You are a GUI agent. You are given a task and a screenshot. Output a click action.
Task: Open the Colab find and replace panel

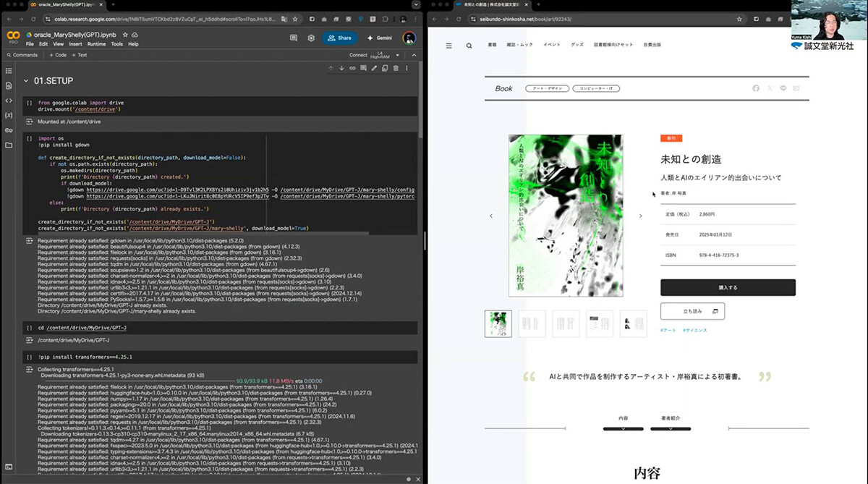coord(9,85)
